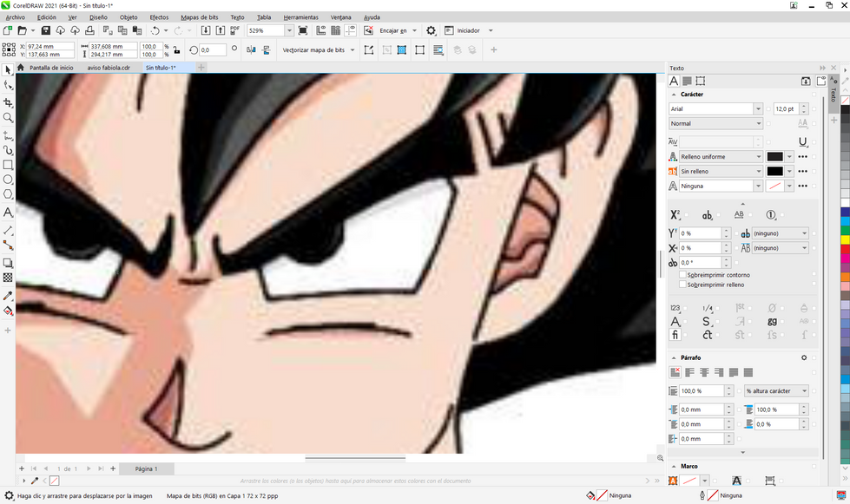Select the Artistic Media tool
The width and height of the screenshot is (850, 504).
click(x=8, y=150)
